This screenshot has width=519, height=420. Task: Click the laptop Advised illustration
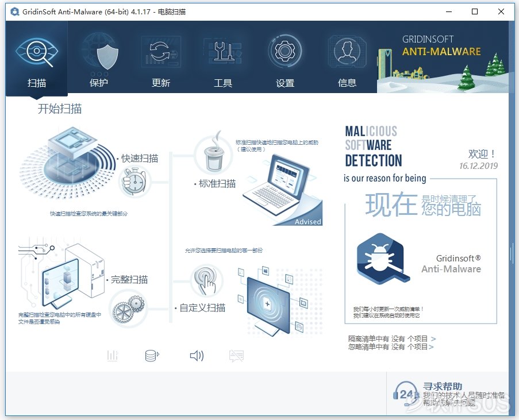[x=282, y=190]
